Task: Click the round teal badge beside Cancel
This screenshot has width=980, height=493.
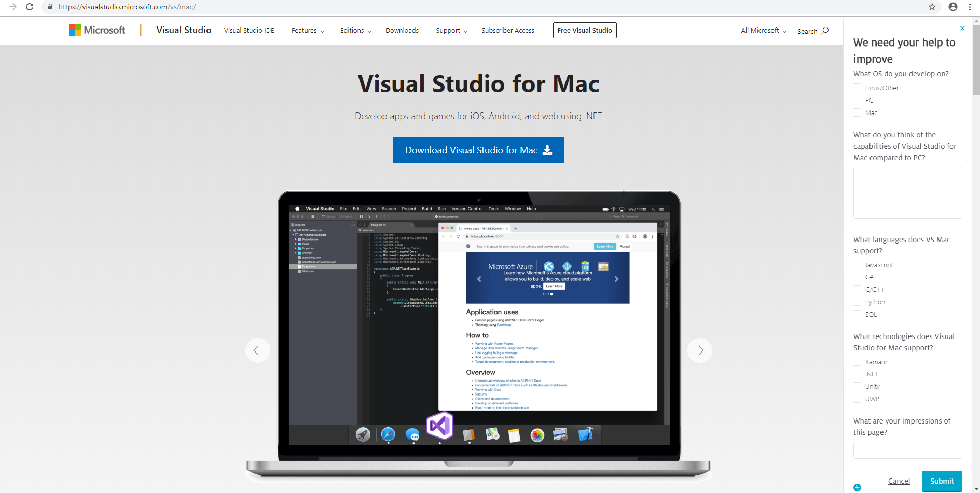Action: [x=858, y=487]
